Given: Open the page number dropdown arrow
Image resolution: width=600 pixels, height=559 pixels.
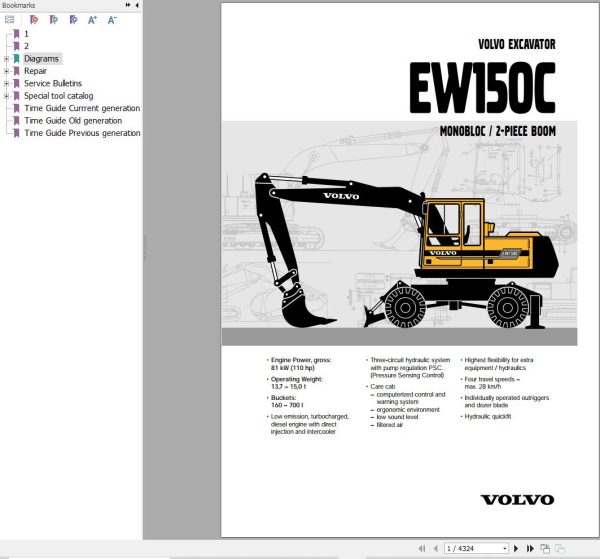Looking at the screenshot, I should [x=505, y=549].
